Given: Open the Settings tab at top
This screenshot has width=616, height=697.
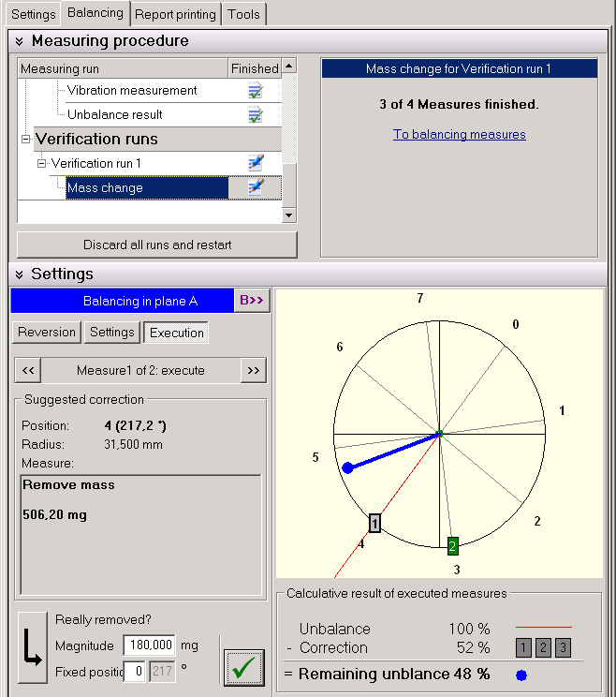Looking at the screenshot, I should point(34,14).
